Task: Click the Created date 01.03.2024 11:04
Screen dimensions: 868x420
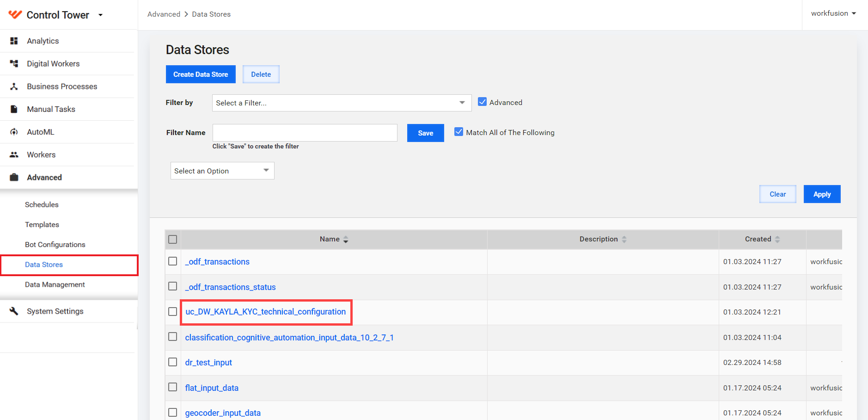Action: tap(752, 338)
